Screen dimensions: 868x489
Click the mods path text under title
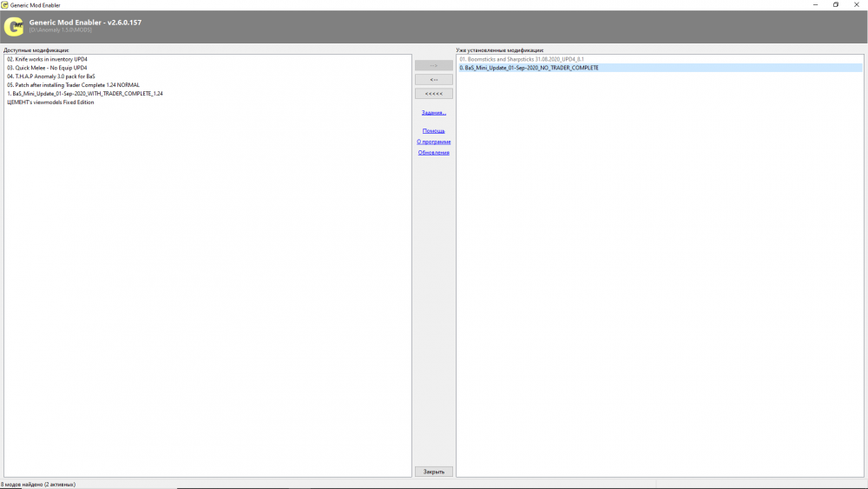(61, 30)
